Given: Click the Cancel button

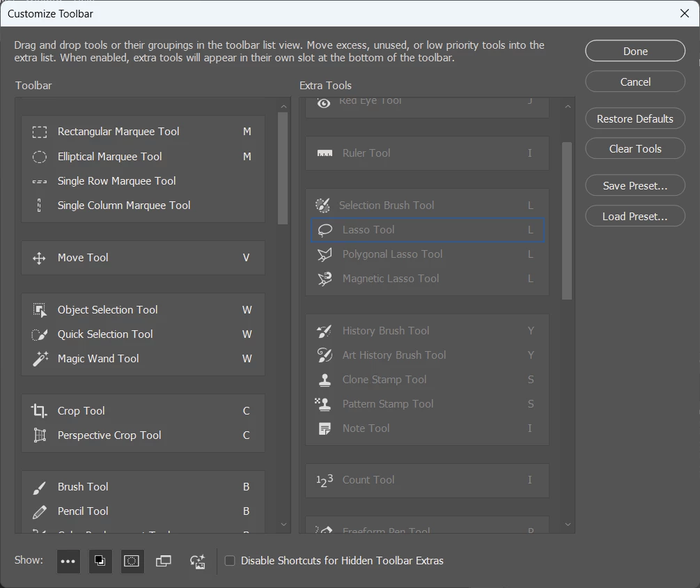Looking at the screenshot, I should (x=635, y=82).
